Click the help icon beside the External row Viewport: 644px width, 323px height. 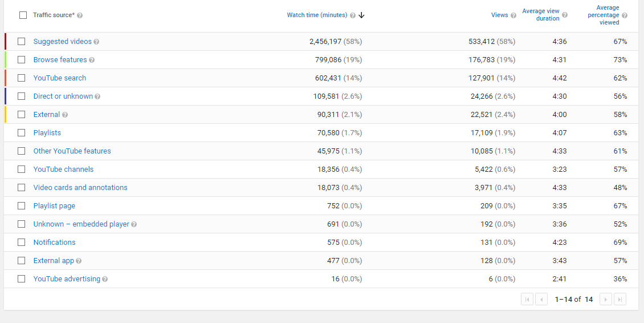click(65, 115)
